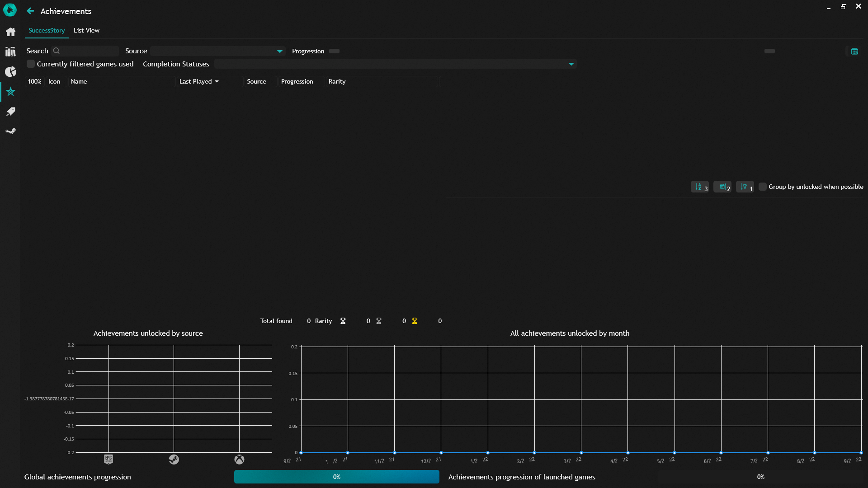Check Currently filtered games used
The width and height of the screenshot is (868, 488).
tap(30, 64)
